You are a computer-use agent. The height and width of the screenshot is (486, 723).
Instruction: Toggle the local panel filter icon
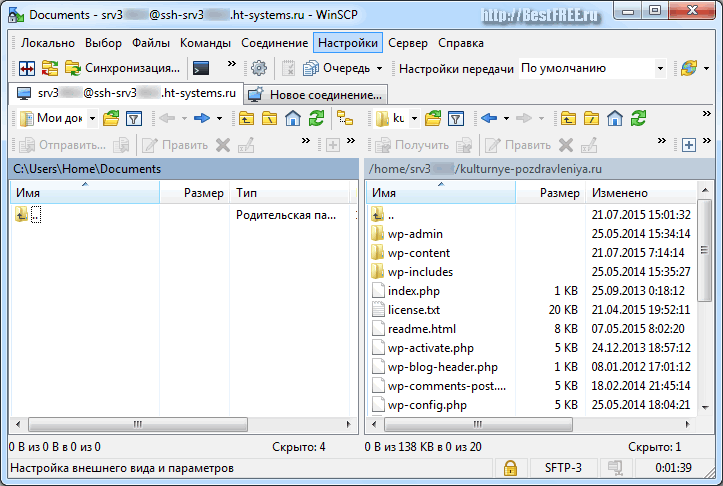(134, 119)
